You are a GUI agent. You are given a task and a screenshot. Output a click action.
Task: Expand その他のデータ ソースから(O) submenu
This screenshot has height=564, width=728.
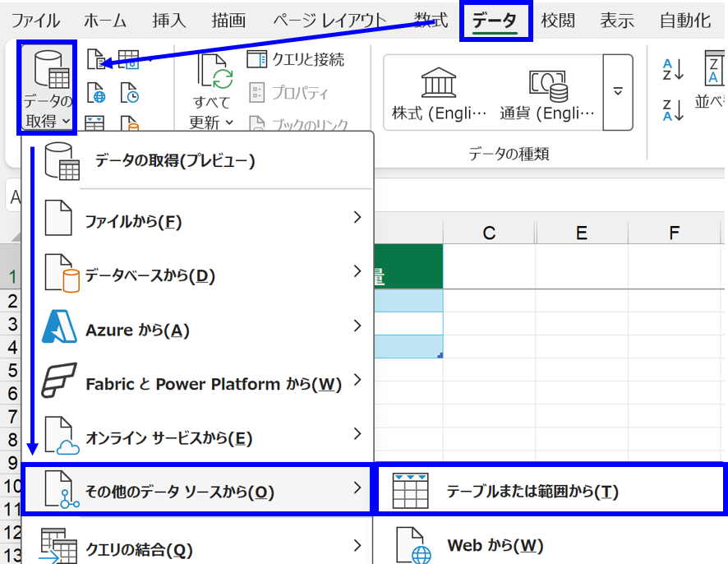coord(197,489)
